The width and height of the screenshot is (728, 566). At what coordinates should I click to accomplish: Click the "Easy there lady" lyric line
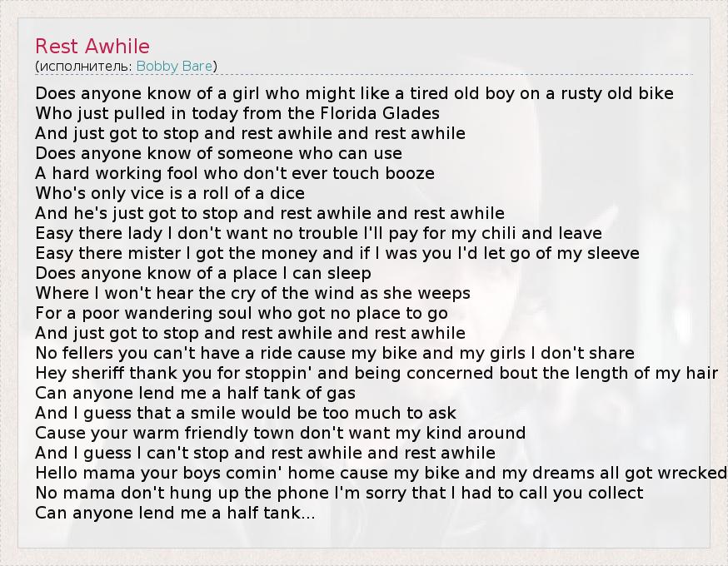click(x=318, y=233)
